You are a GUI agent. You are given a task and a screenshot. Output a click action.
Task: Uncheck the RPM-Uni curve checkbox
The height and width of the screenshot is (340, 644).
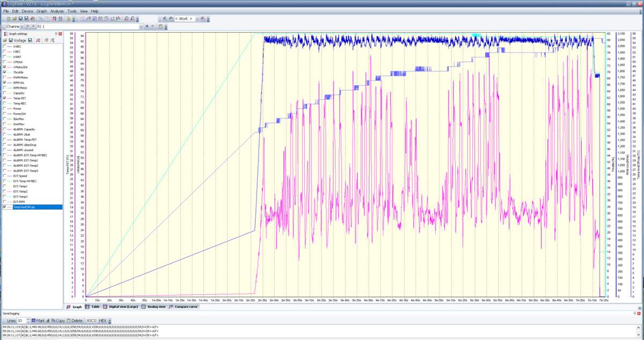tap(5, 83)
